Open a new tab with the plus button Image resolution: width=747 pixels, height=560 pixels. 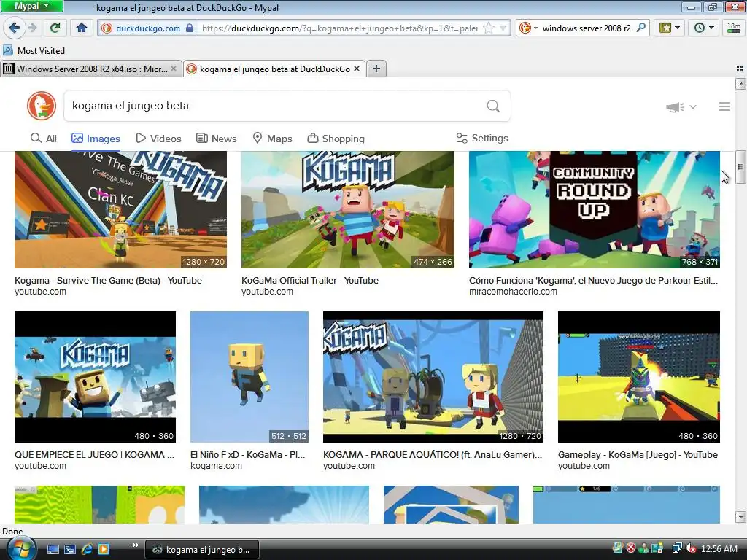pos(376,69)
